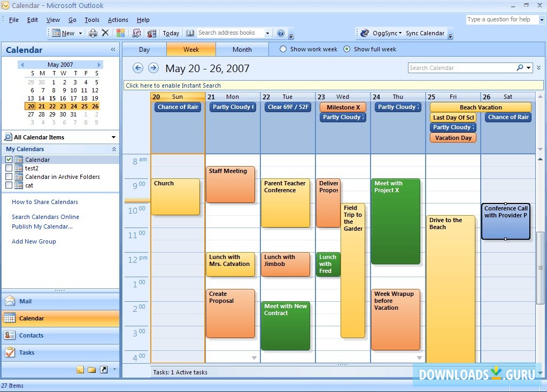This screenshot has width=547, height=392.
Task: Show more Monday appointments down arrow
Action: (255, 358)
